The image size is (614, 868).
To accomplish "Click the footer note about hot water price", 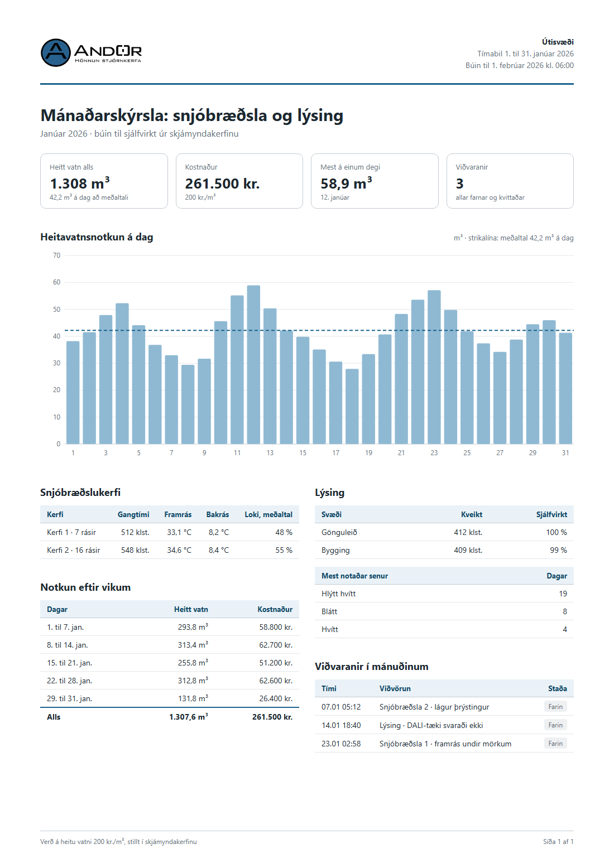I will coord(118,842).
